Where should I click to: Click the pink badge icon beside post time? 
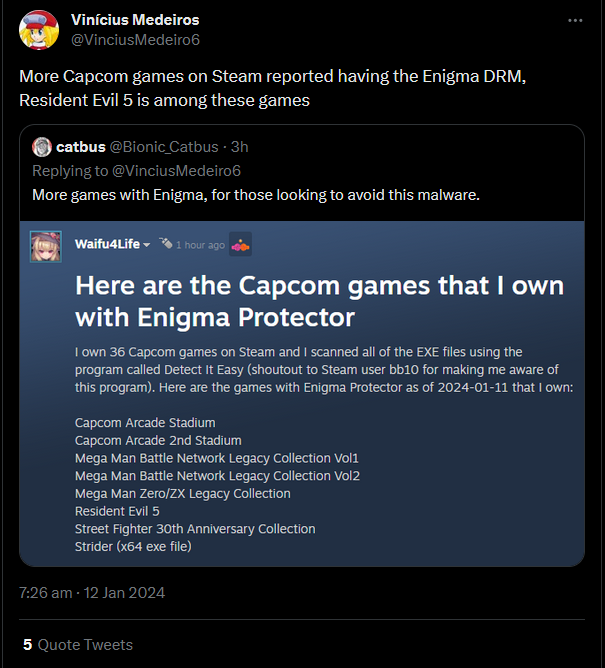point(240,244)
